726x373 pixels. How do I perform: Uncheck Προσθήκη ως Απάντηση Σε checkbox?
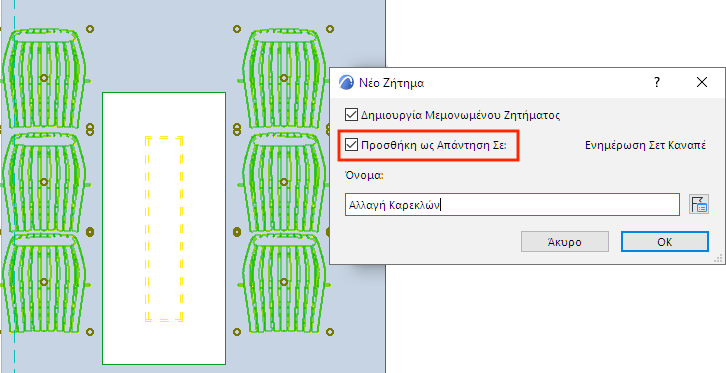click(x=351, y=145)
